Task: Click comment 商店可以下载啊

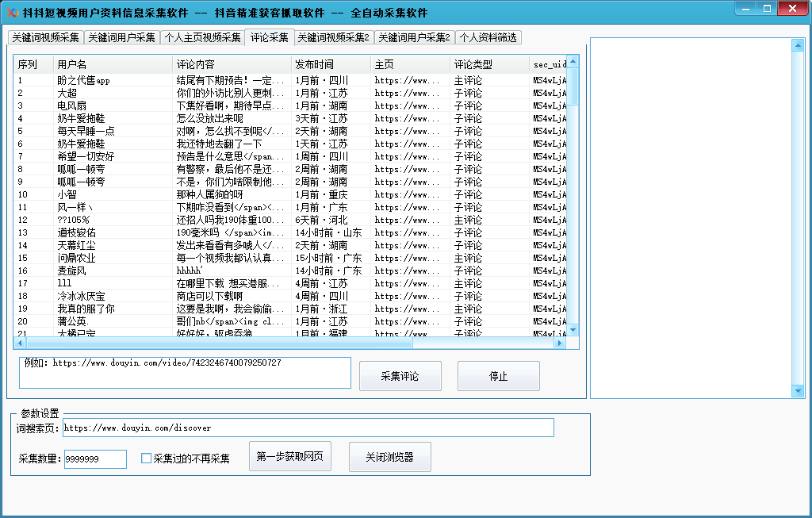Action: click(x=209, y=297)
